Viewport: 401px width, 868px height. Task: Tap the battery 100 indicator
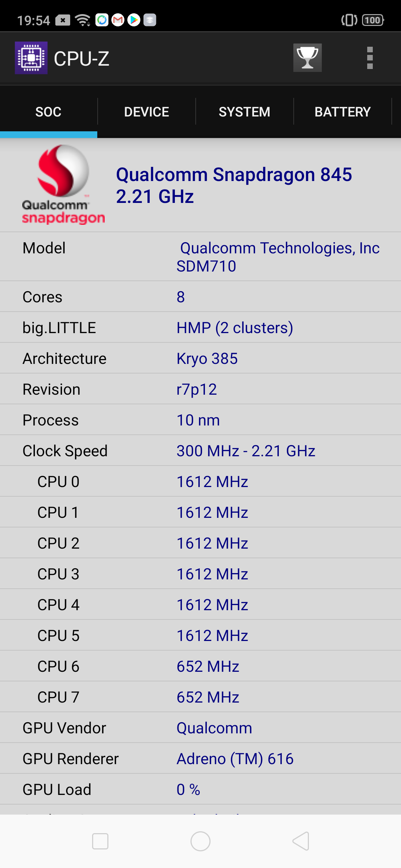click(373, 20)
